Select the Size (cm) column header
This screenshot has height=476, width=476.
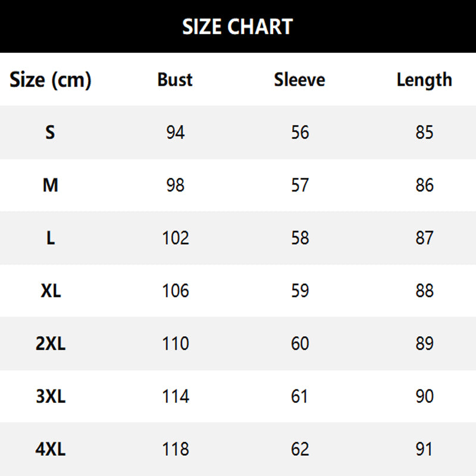click(x=51, y=80)
